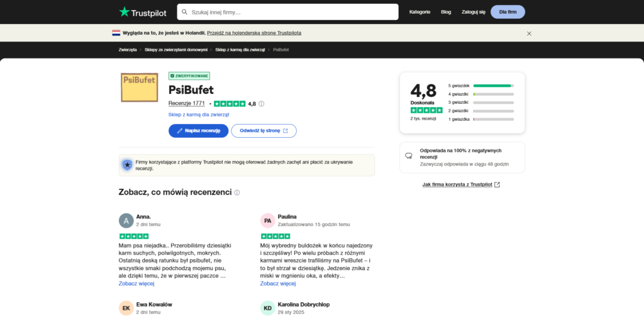This screenshot has height=321, width=644.
Task: Close the Netherlands location banner
Action: pyautogui.click(x=529, y=34)
